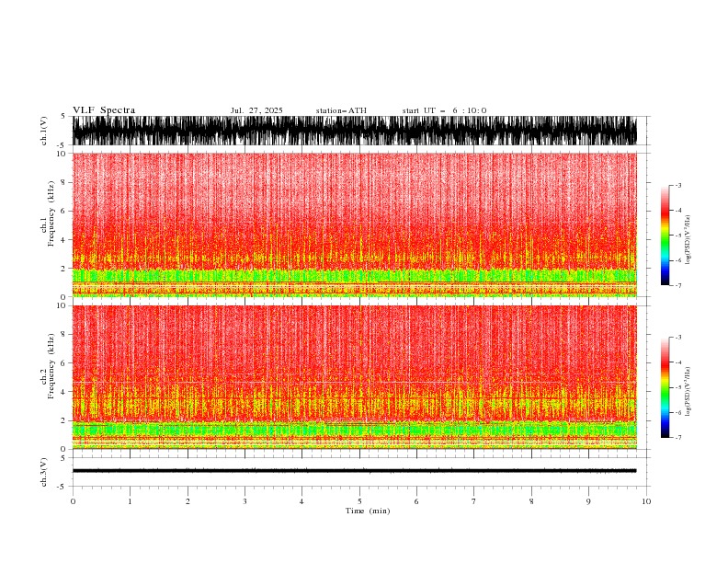Click the "Time (min)" axis label

point(368,511)
